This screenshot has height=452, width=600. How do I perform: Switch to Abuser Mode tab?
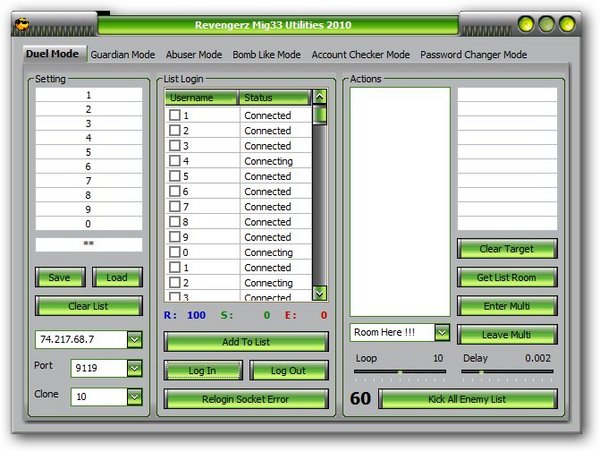[194, 55]
